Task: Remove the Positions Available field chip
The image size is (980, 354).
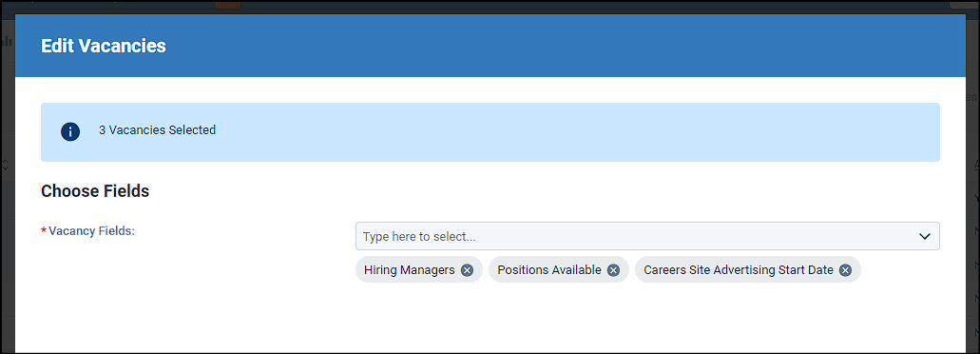Action: pyautogui.click(x=614, y=270)
